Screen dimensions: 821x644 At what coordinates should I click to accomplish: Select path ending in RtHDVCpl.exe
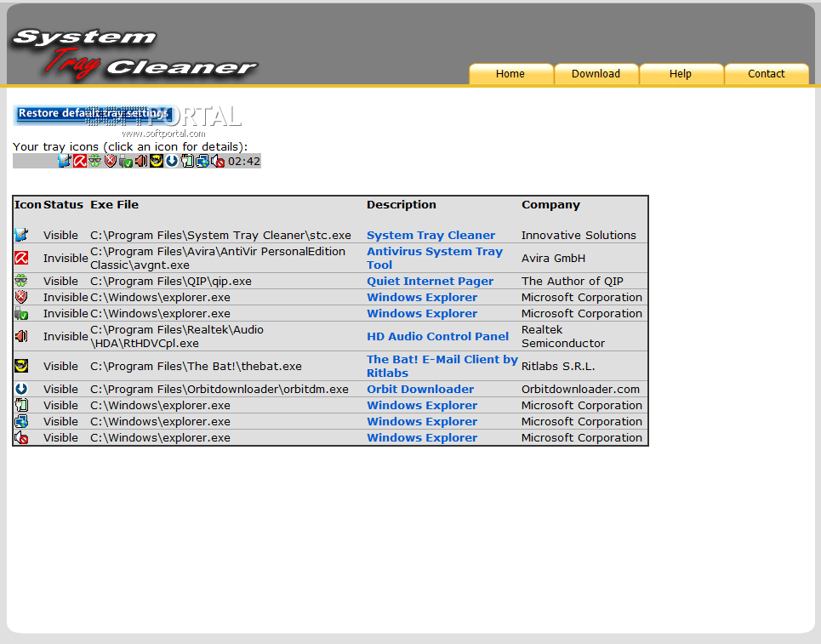(x=177, y=336)
